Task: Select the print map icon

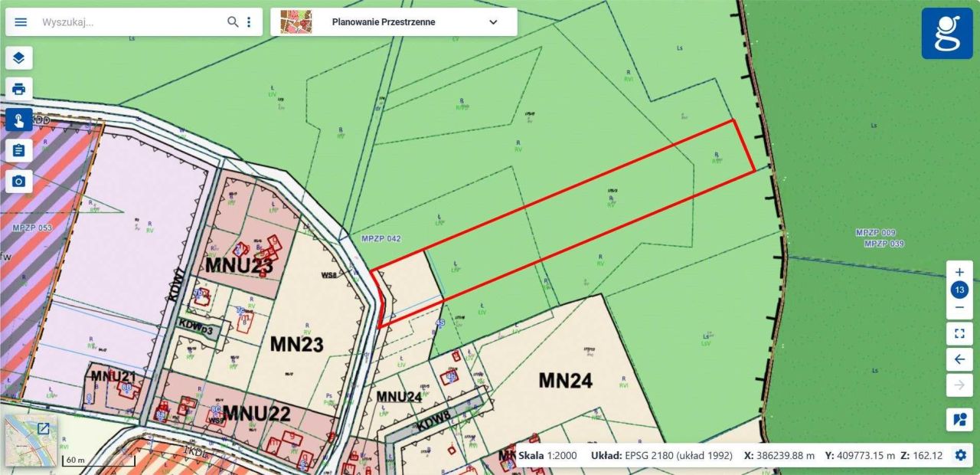Action: pyautogui.click(x=18, y=88)
